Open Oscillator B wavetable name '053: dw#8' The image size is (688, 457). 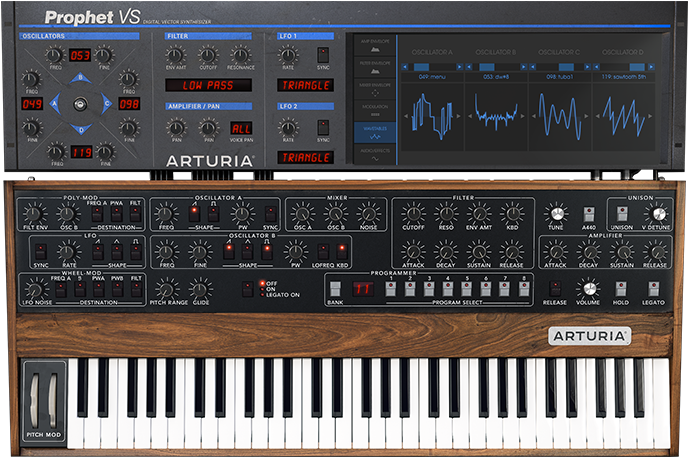[x=496, y=77]
